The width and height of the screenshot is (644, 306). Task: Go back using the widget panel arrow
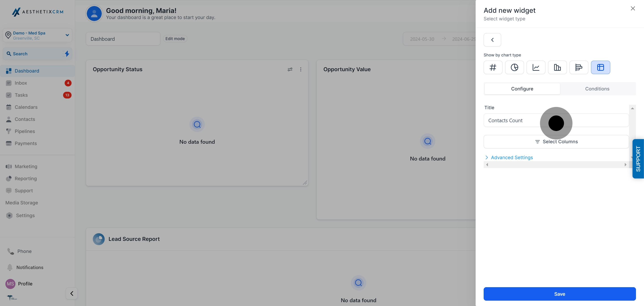(492, 40)
